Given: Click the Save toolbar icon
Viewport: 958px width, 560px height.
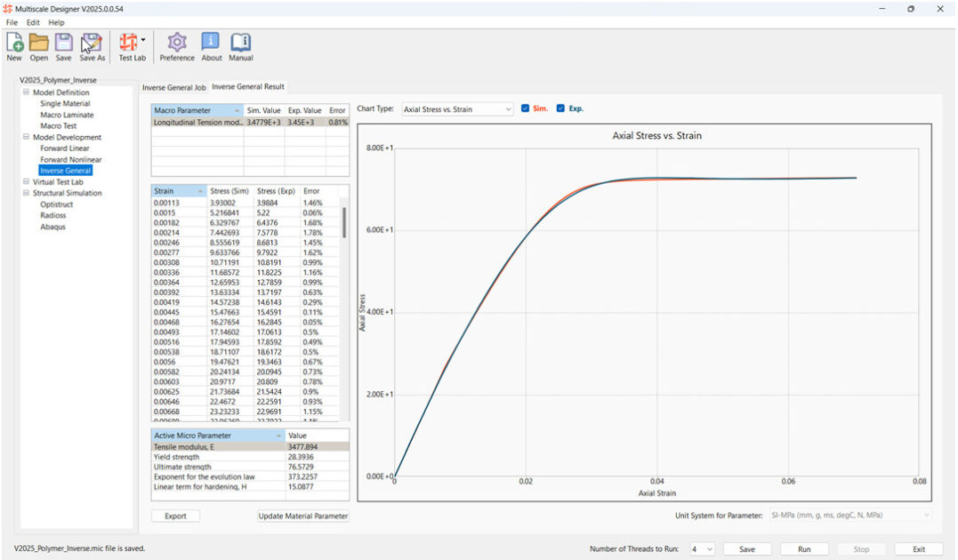Looking at the screenshot, I should pos(63,43).
